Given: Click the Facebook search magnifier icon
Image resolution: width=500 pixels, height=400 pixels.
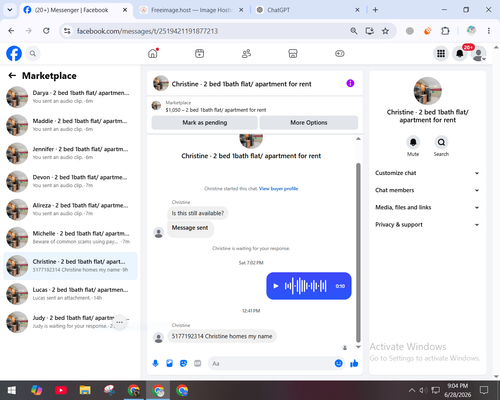Looking at the screenshot, I should (33, 53).
